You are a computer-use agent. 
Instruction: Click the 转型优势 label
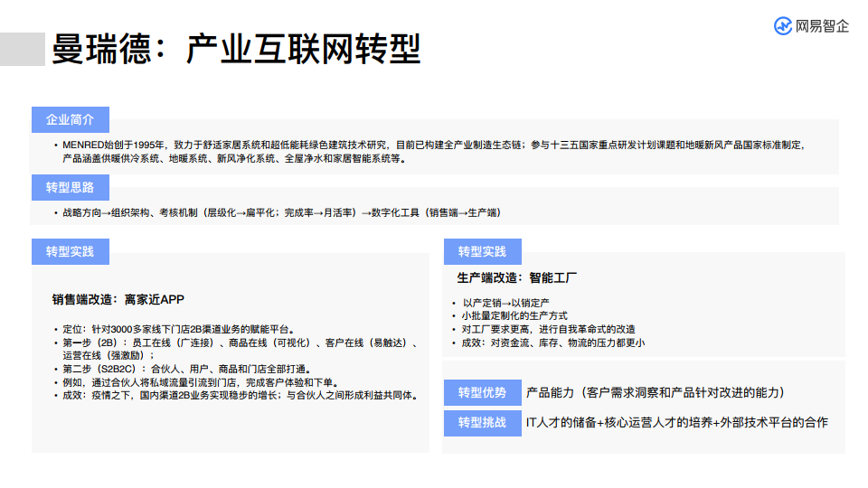[x=482, y=393]
